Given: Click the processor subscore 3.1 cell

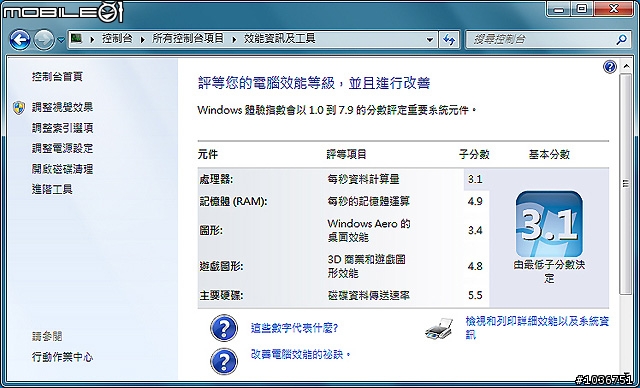Looking at the screenshot, I should [476, 179].
